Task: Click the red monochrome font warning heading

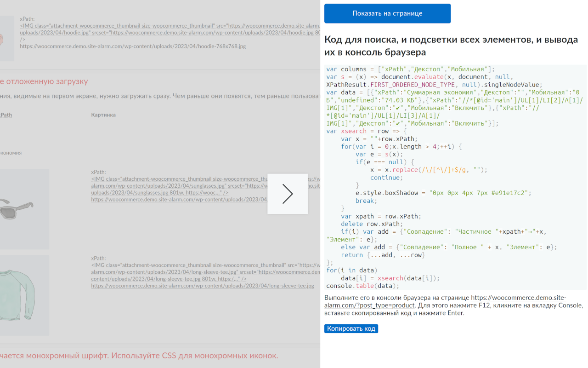Action: coord(139,356)
